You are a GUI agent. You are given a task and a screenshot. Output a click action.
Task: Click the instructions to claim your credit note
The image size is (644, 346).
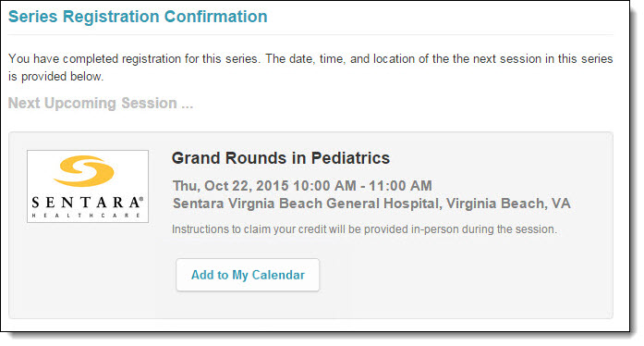(x=364, y=229)
